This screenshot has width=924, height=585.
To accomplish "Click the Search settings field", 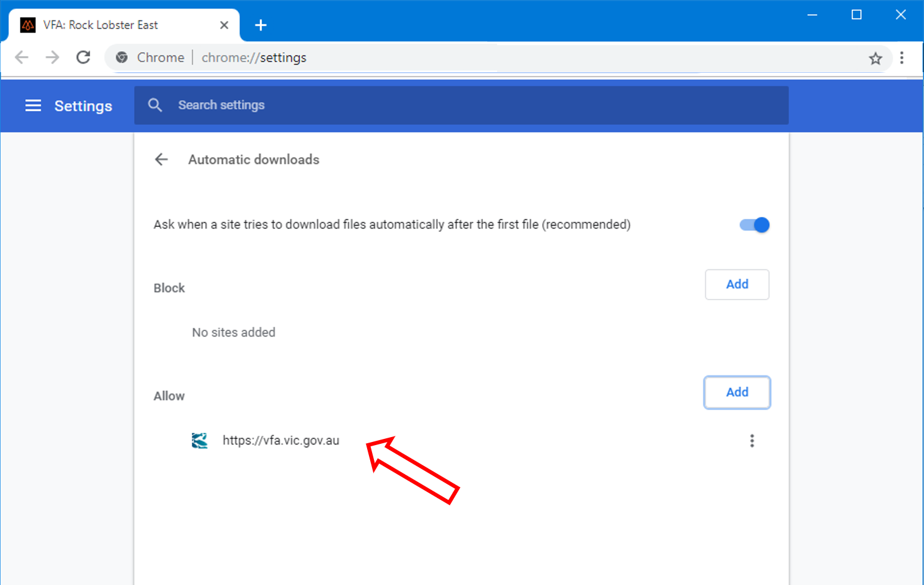I will 461,105.
